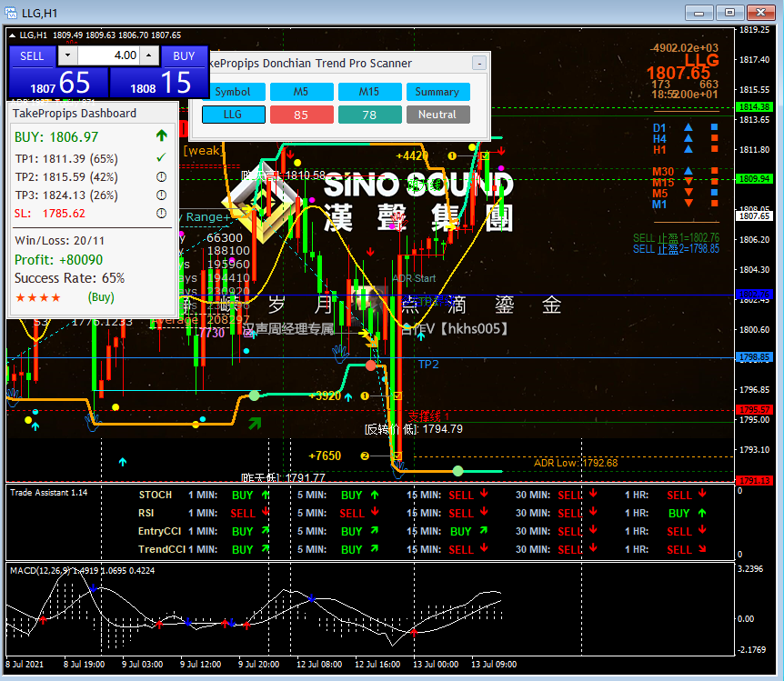Click the SELL 止盈1=1802.76 label
Viewport: 784px width, 681px height.
coord(676,238)
